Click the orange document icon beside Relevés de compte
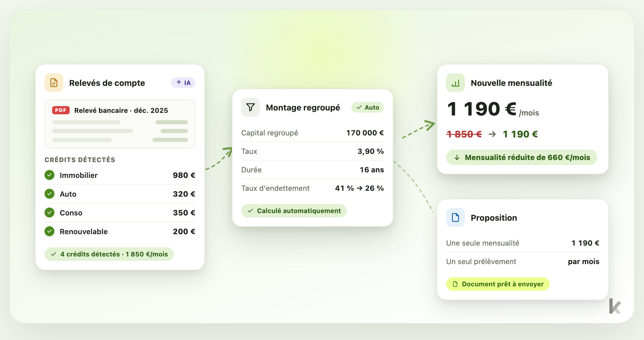 pos(54,83)
